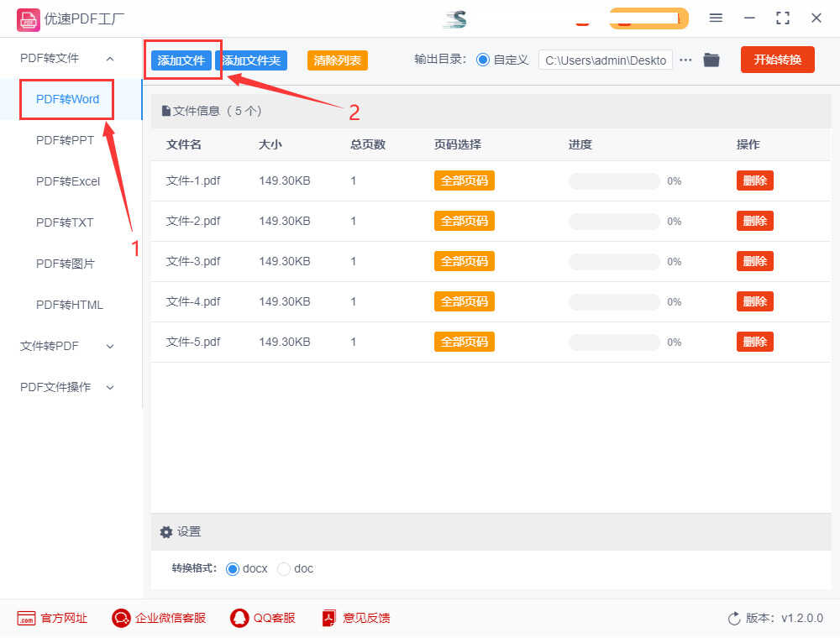
Task: Open the 官方网址 link
Action: (64, 618)
